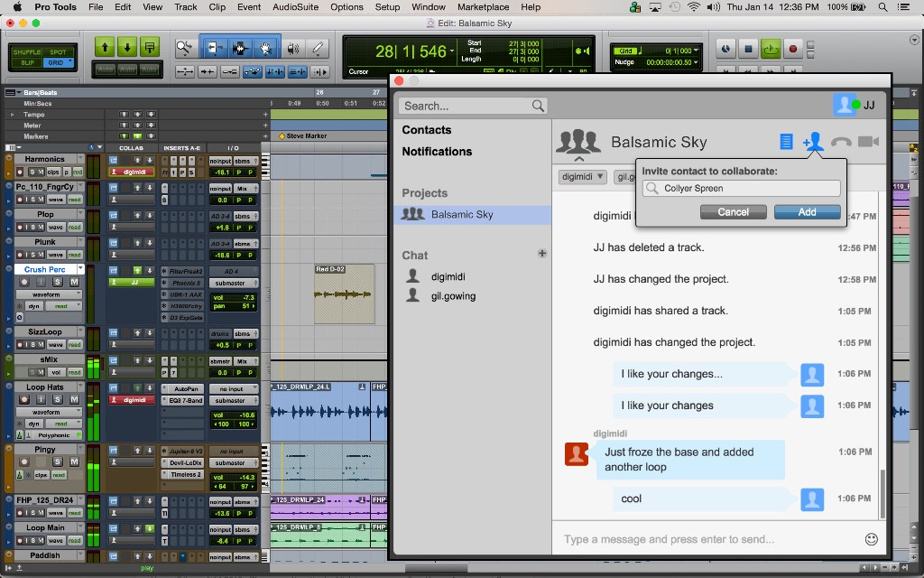This screenshot has height=578, width=924.
Task: Open Crush Perc waveform view selector
Action: point(49,294)
